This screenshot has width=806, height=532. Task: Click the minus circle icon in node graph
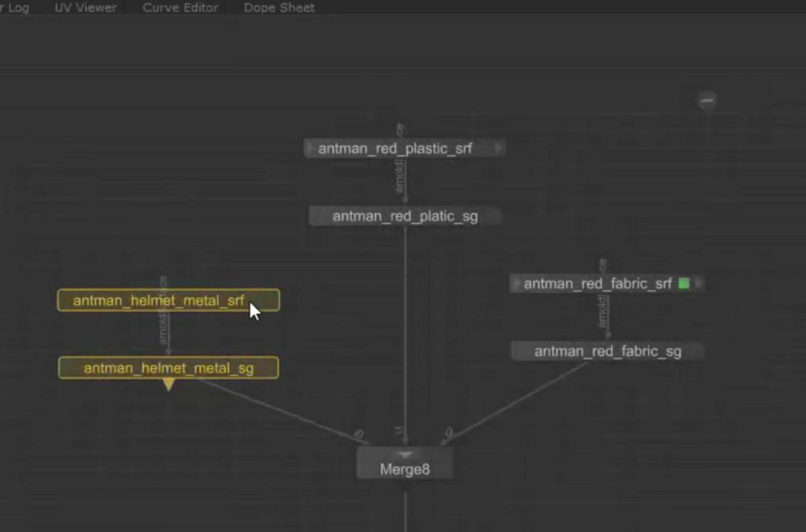point(708,101)
